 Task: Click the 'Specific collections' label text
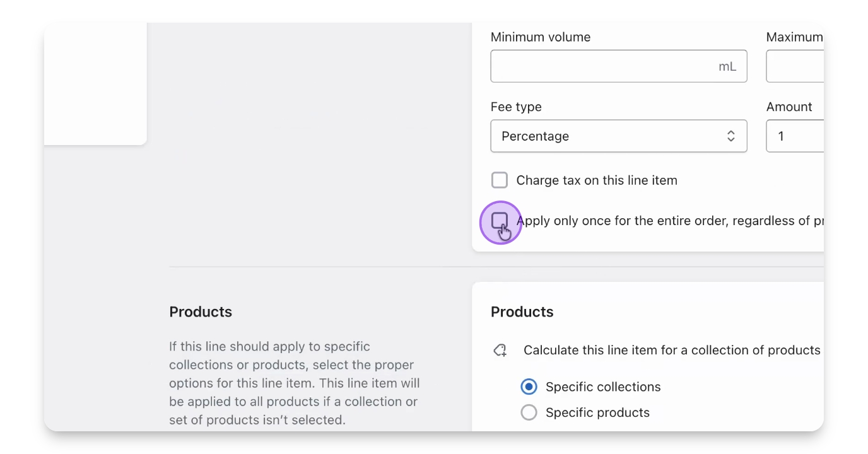click(602, 387)
